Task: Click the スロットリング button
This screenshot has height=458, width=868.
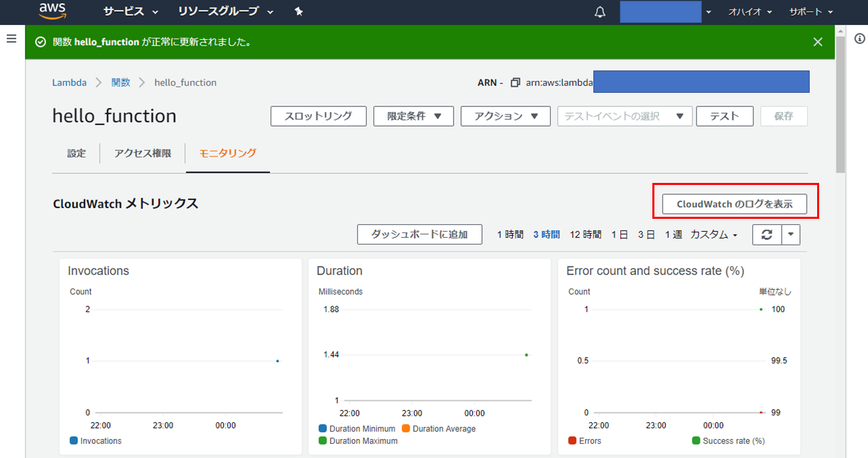Action: (x=319, y=116)
